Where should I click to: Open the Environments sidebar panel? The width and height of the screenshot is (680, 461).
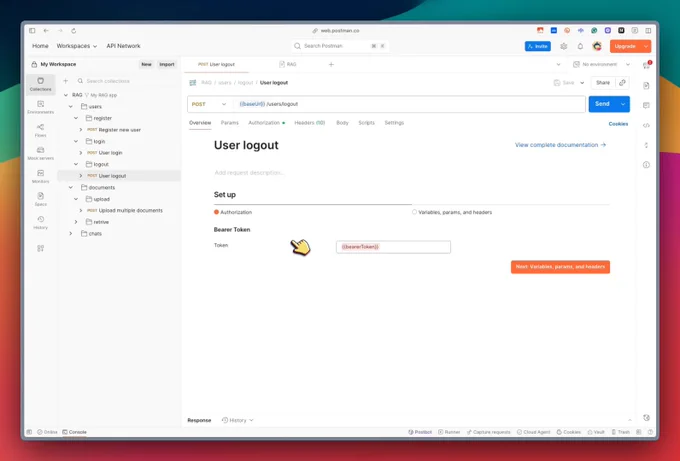tap(40, 106)
